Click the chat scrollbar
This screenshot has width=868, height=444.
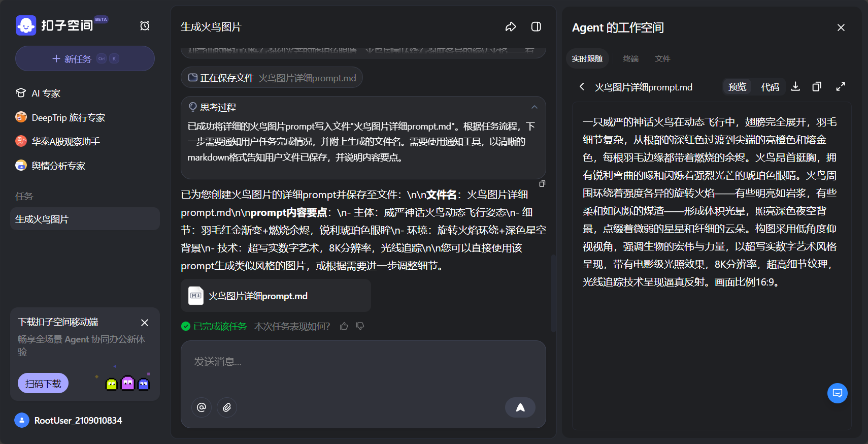point(553,293)
